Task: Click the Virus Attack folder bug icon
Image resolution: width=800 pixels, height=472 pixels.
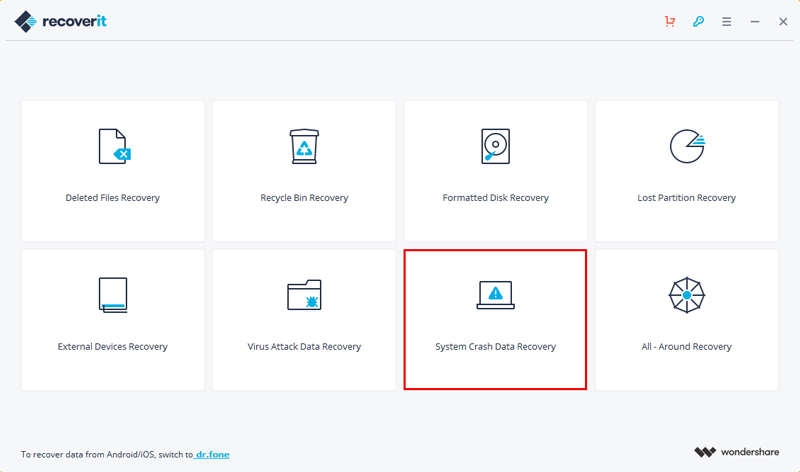Action: 304,295
